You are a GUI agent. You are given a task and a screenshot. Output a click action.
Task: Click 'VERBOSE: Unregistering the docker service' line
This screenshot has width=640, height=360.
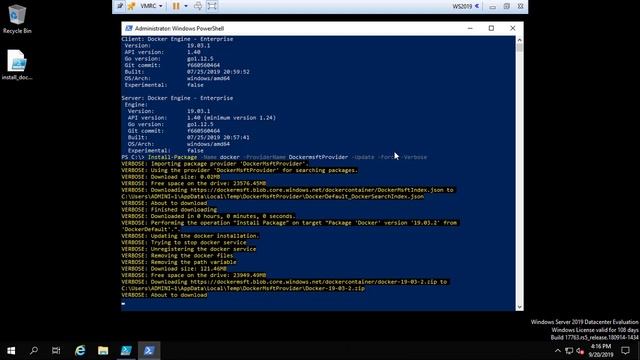pyautogui.click(x=189, y=249)
